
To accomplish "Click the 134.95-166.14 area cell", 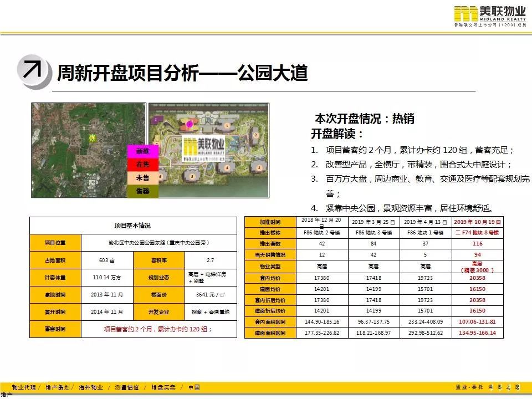I will click(x=477, y=333).
